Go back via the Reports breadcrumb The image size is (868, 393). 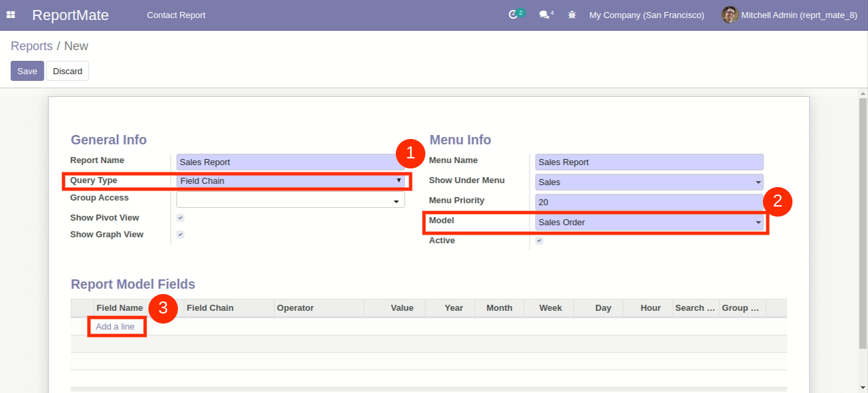click(x=31, y=46)
